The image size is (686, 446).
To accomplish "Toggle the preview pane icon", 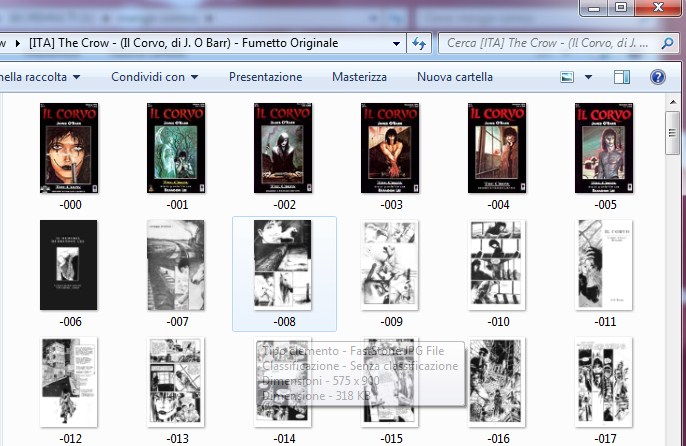I will [622, 77].
